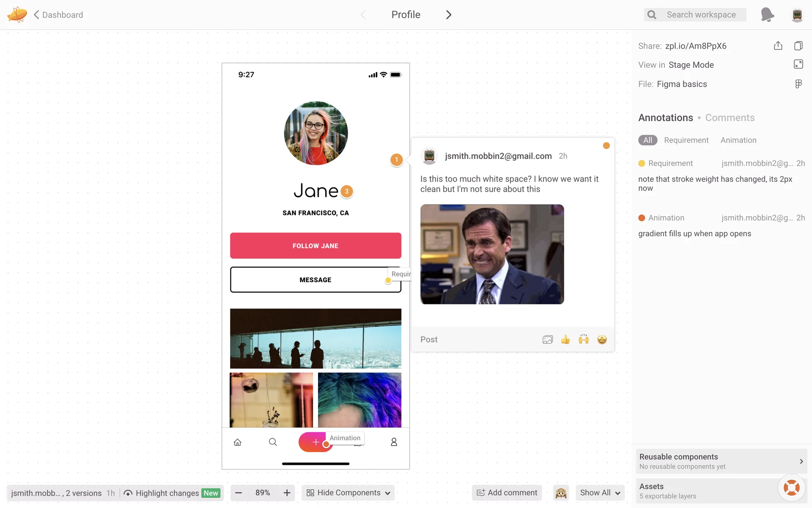
Task: Filter annotations by Animation
Action: click(738, 140)
